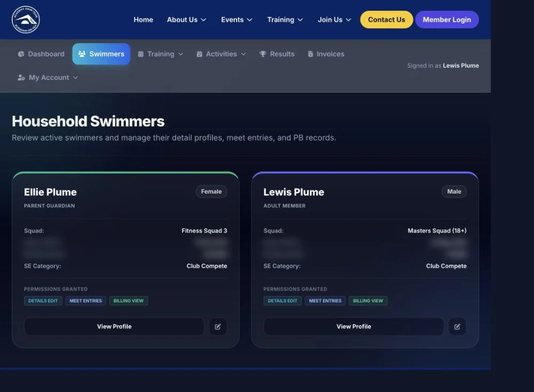
Task: Click the My Account user icon
Action: click(21, 77)
